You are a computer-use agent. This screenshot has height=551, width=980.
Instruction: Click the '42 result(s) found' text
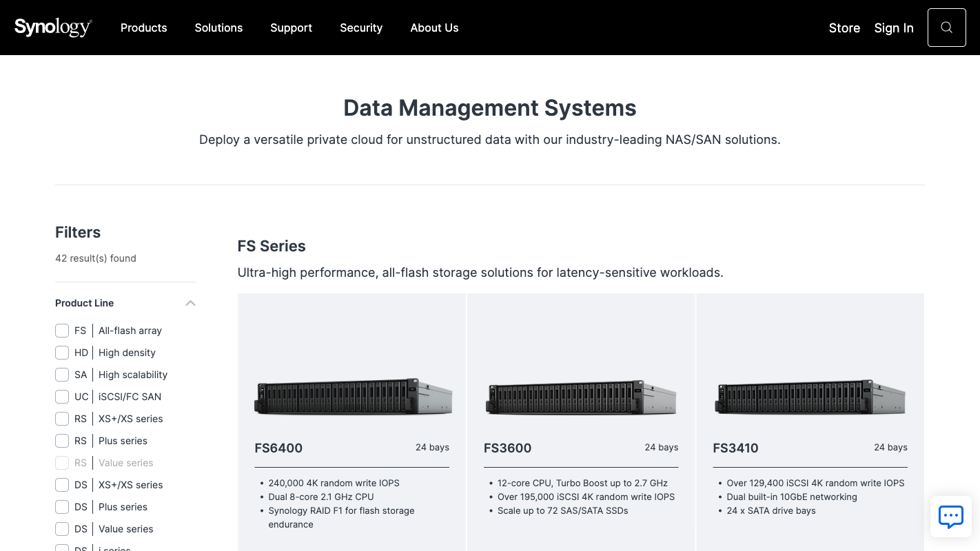96,258
